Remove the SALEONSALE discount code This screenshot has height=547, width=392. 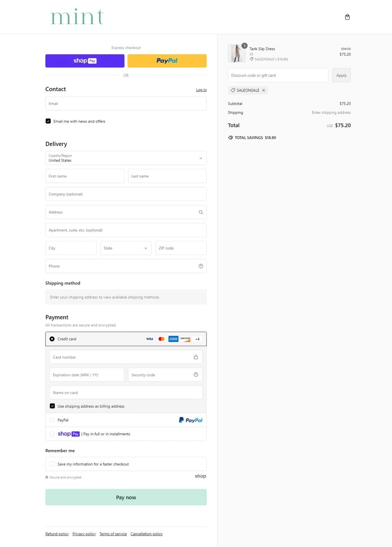coord(264,90)
